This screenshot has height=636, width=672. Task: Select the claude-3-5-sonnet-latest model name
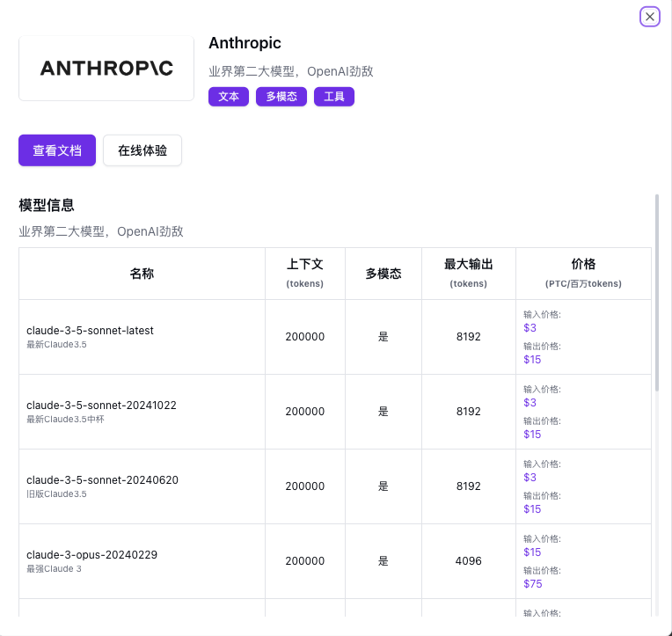point(90,331)
